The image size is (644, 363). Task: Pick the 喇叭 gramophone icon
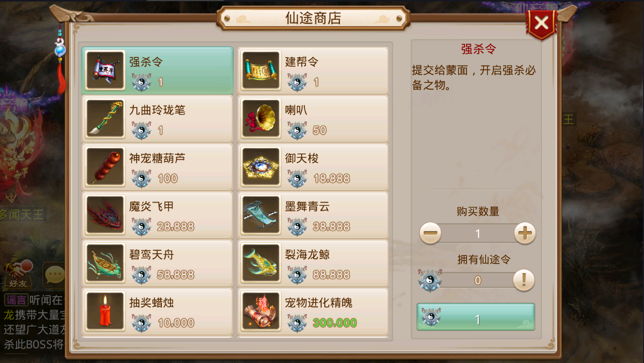coord(261,119)
